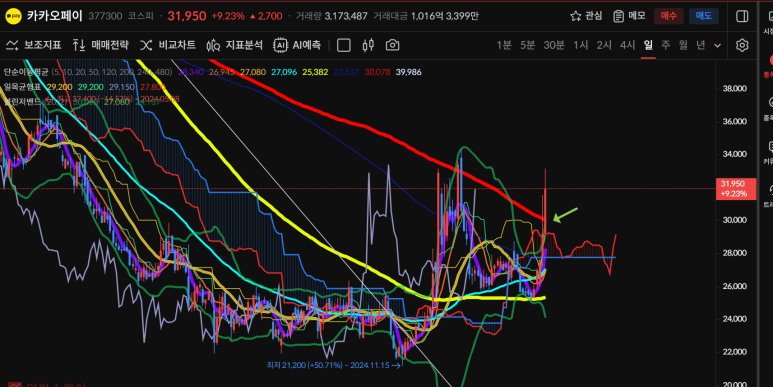Toggle the side panel layout icon

pos(742,16)
